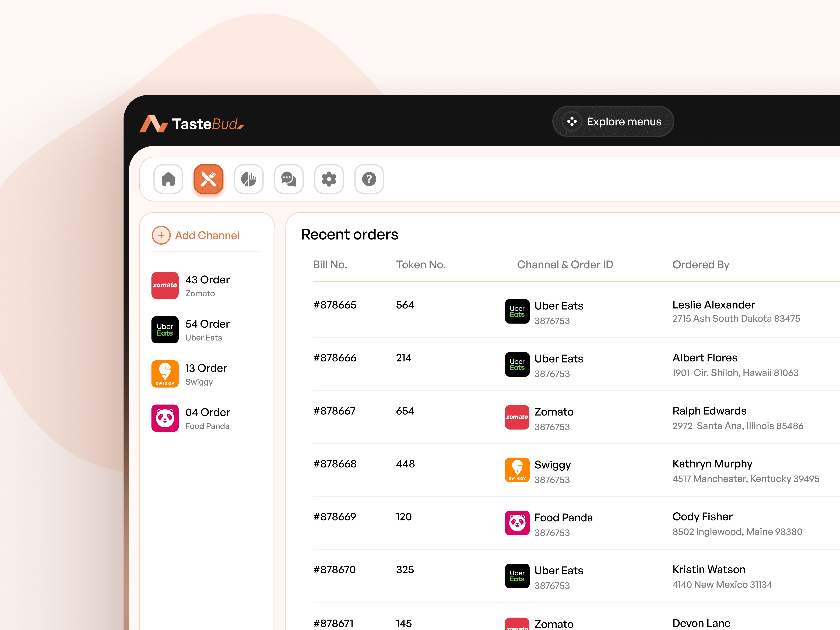The height and width of the screenshot is (630, 840).
Task: Select the Zomato 43 Order channel
Action: [x=191, y=286]
